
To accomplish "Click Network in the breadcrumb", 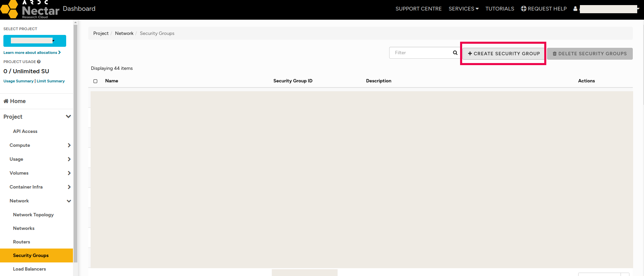I will point(124,33).
